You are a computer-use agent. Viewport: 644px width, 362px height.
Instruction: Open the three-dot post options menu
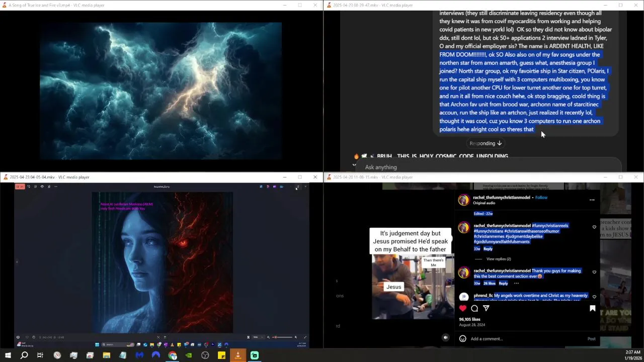coord(592,200)
